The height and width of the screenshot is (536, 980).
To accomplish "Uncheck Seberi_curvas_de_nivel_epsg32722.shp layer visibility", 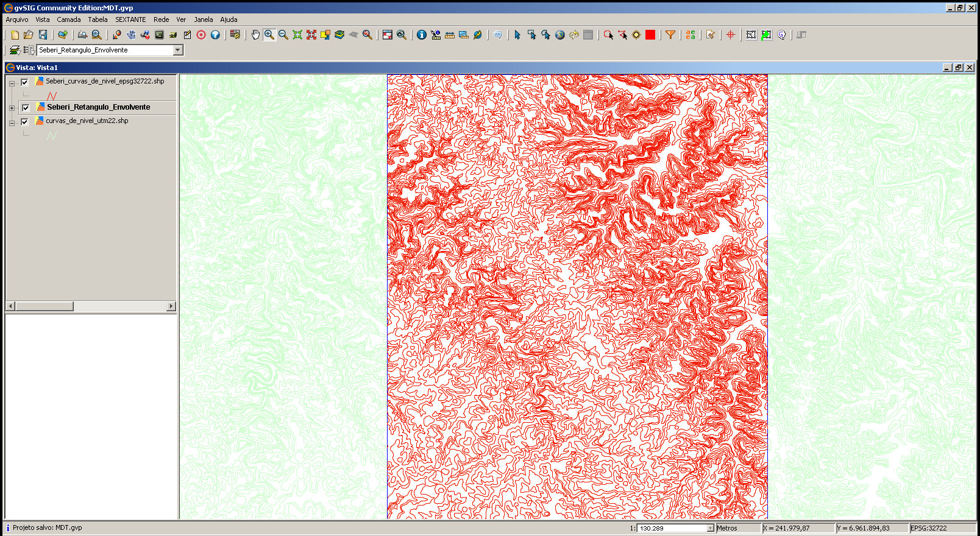I will (24, 82).
